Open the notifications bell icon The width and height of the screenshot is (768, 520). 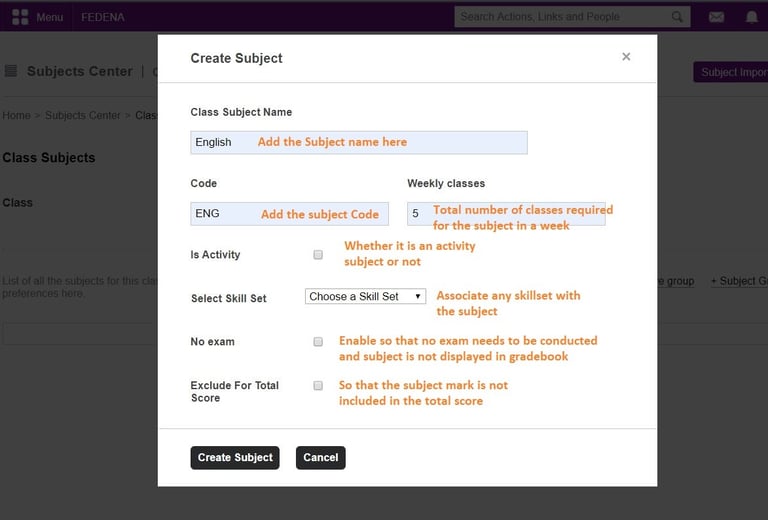pyautogui.click(x=752, y=17)
